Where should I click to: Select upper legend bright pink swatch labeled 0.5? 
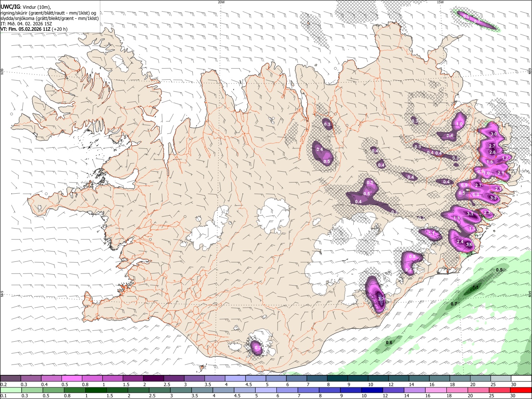click(x=71, y=379)
